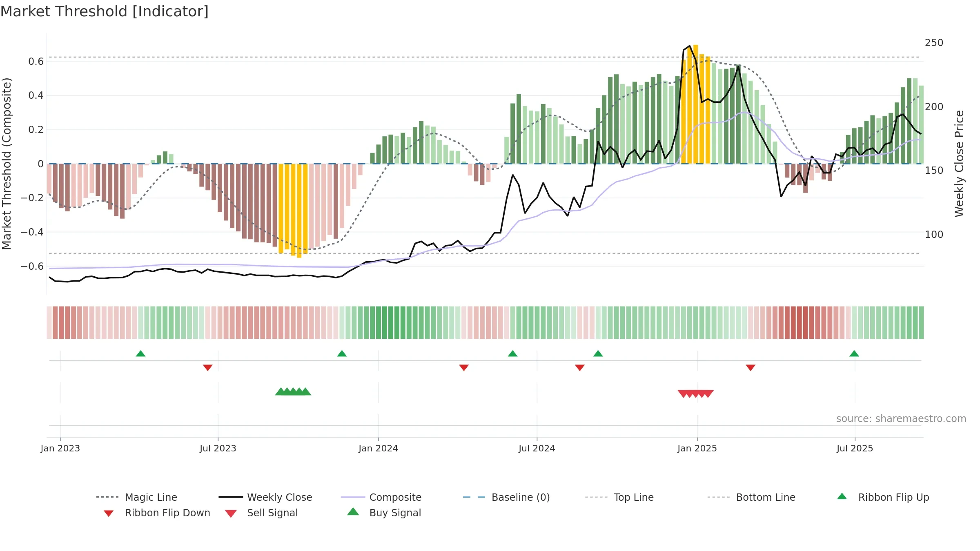Screen dimensions: 980x551
Task: Click ribbon flip up marker near Nov 2023
Action: [x=342, y=353]
